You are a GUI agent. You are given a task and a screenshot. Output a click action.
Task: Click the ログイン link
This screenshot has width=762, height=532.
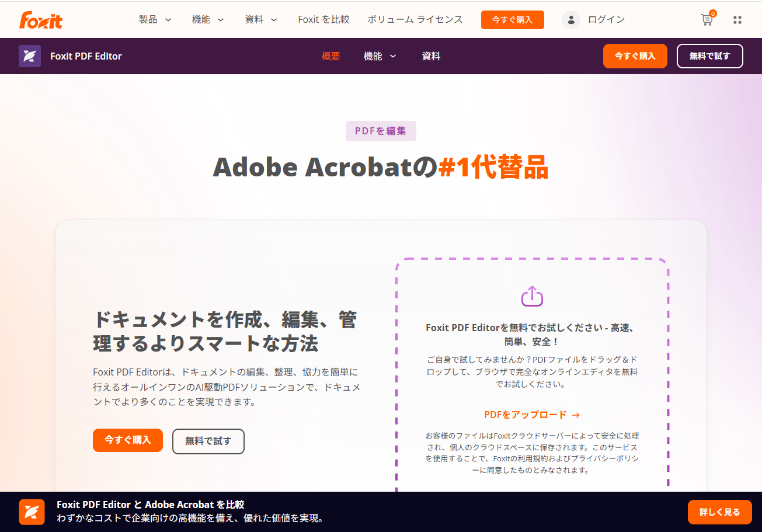[x=606, y=19]
